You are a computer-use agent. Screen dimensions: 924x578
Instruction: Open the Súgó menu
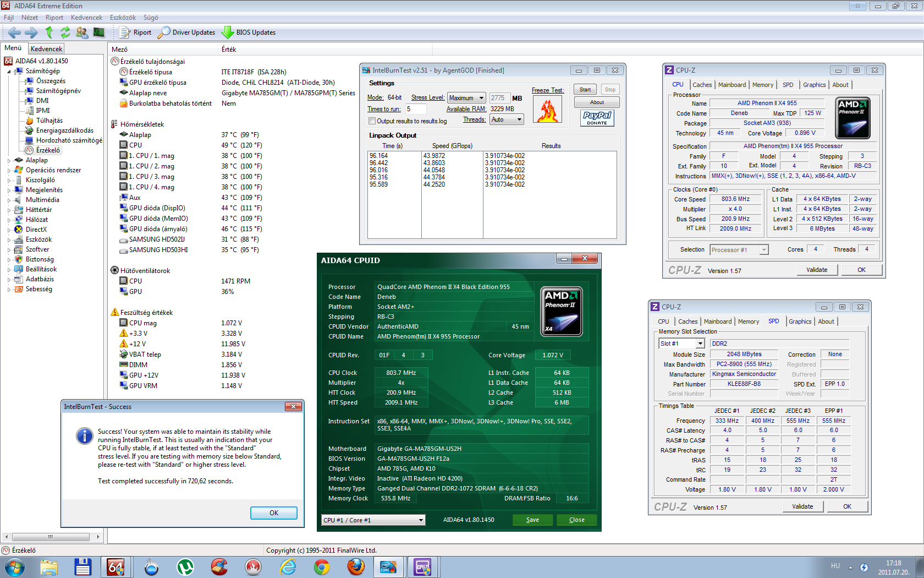click(x=151, y=18)
